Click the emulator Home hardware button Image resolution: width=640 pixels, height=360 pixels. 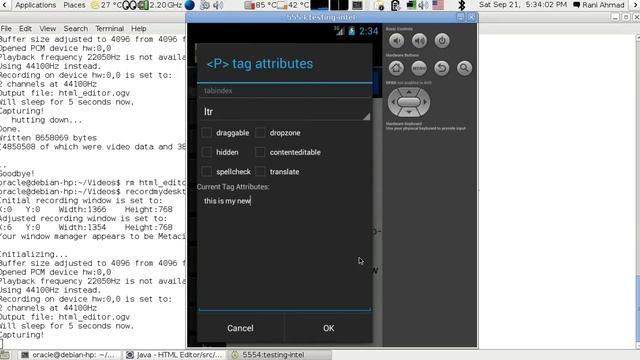coord(396,68)
